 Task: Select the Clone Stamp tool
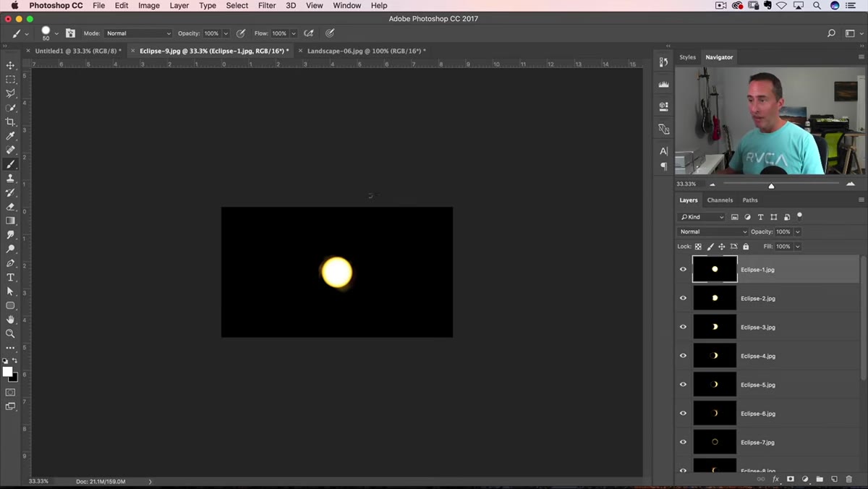coord(10,178)
